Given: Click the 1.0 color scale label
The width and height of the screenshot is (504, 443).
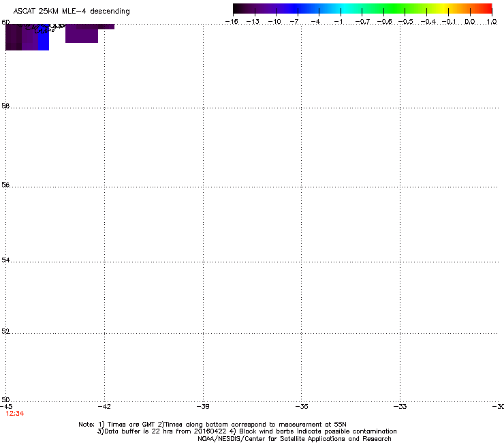Looking at the screenshot, I should point(492,22).
